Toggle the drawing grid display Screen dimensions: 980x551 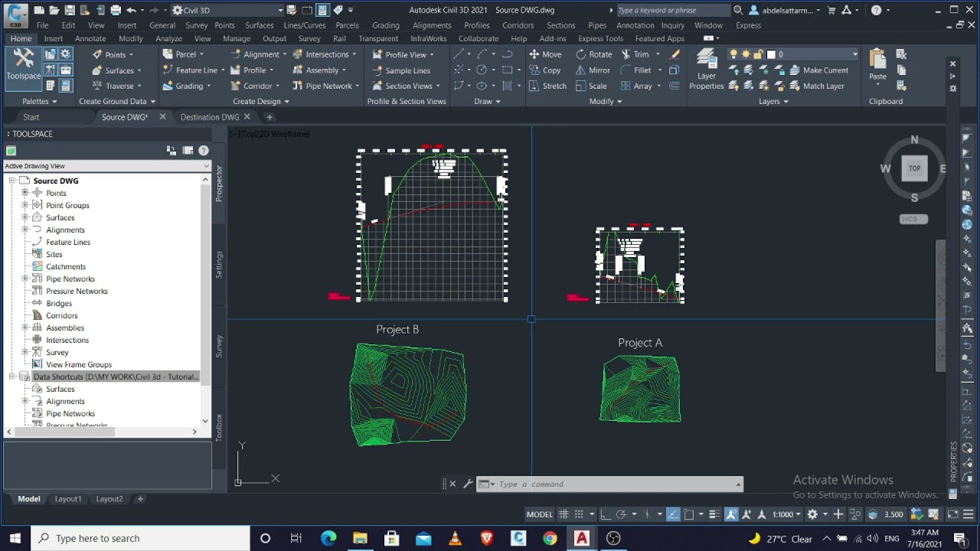point(563,514)
